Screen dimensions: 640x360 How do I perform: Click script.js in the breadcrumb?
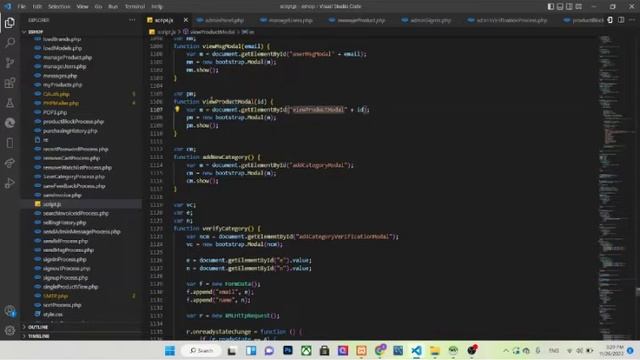click(x=167, y=32)
